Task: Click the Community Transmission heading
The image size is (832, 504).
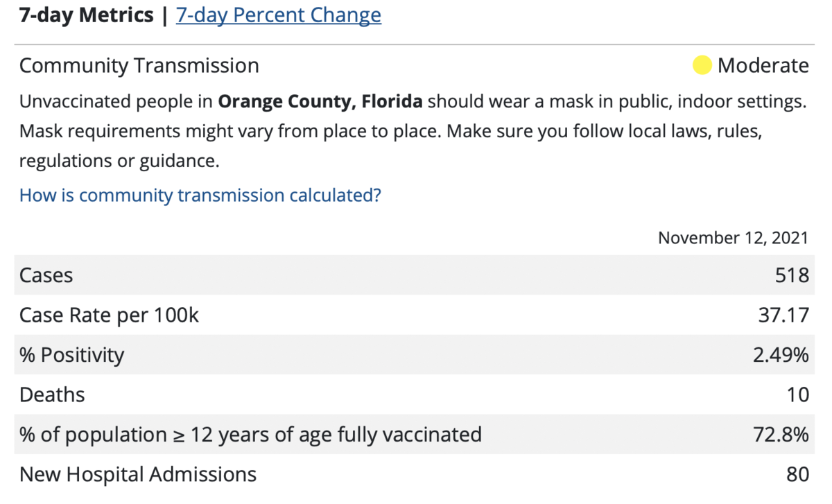Action: click(x=139, y=66)
